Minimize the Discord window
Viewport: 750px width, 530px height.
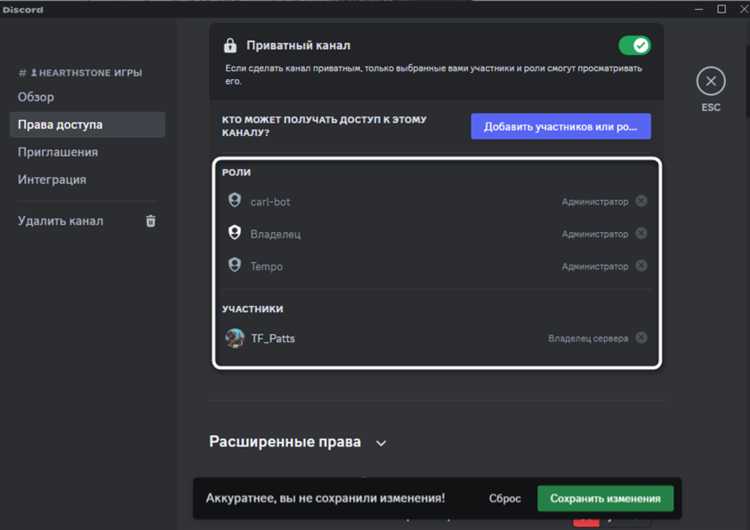point(699,9)
